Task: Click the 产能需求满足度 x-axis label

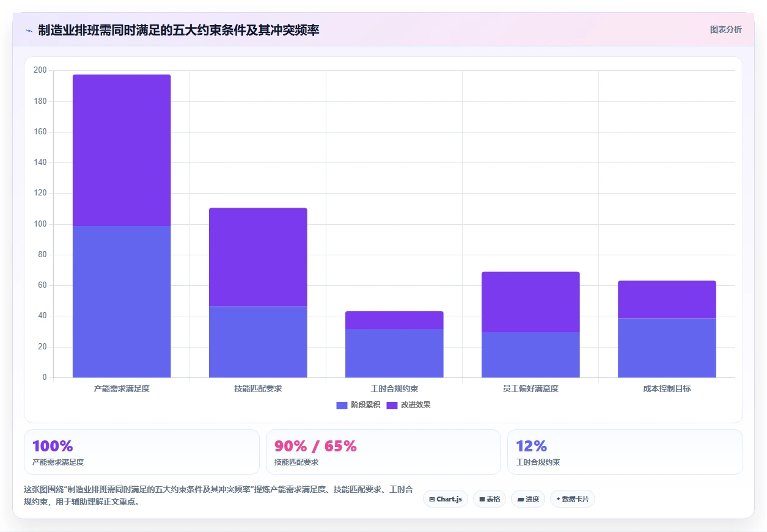Action: [122, 388]
